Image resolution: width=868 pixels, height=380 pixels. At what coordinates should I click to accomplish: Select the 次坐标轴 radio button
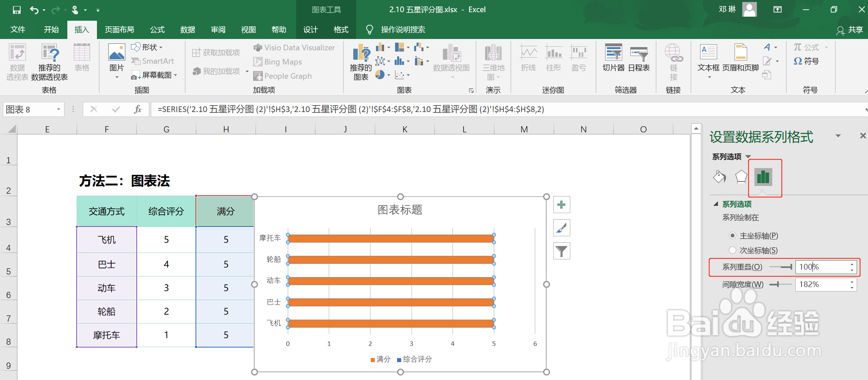click(733, 250)
